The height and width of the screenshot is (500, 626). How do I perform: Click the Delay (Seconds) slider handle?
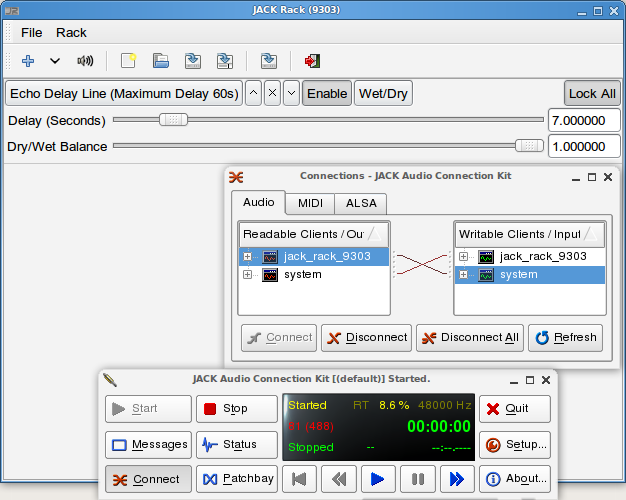[x=173, y=119]
